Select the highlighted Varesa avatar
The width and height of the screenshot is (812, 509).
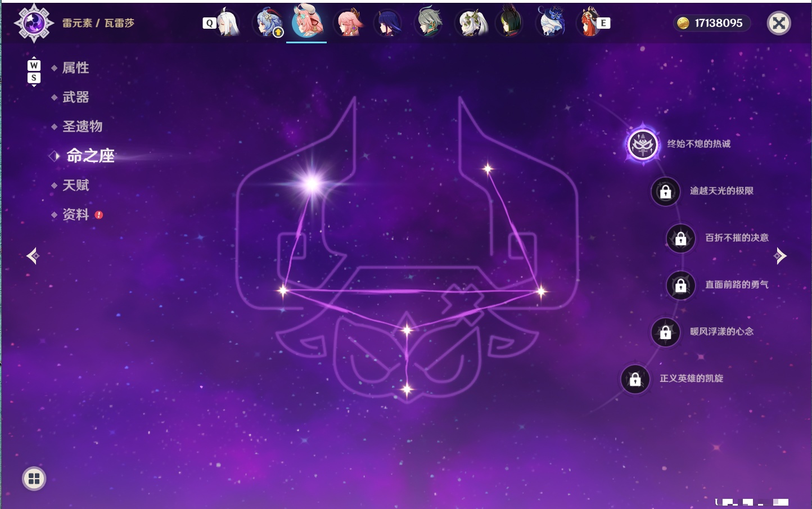(307, 21)
